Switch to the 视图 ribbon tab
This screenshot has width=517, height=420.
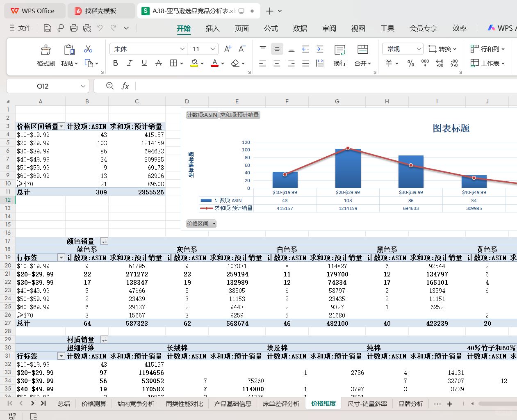(358, 28)
